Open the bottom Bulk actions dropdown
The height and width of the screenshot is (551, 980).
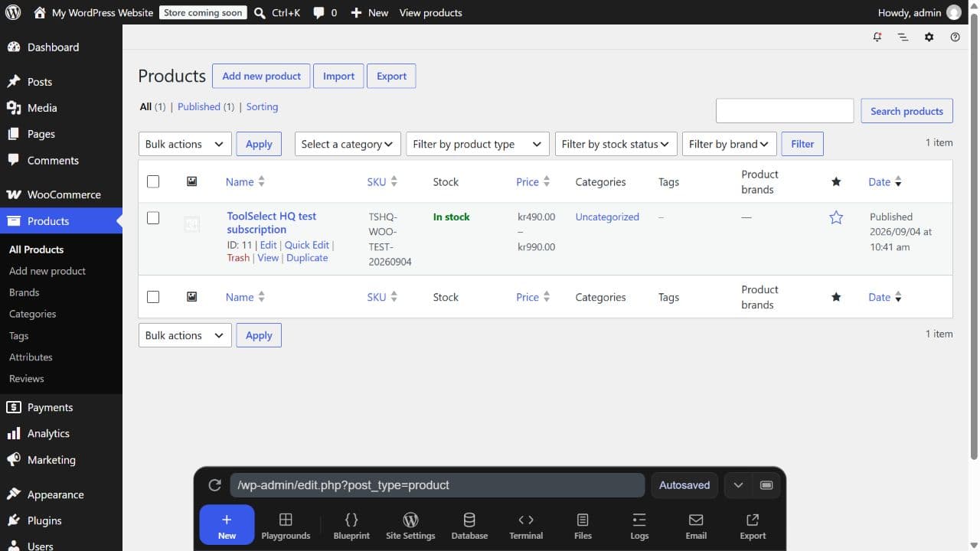click(x=185, y=335)
